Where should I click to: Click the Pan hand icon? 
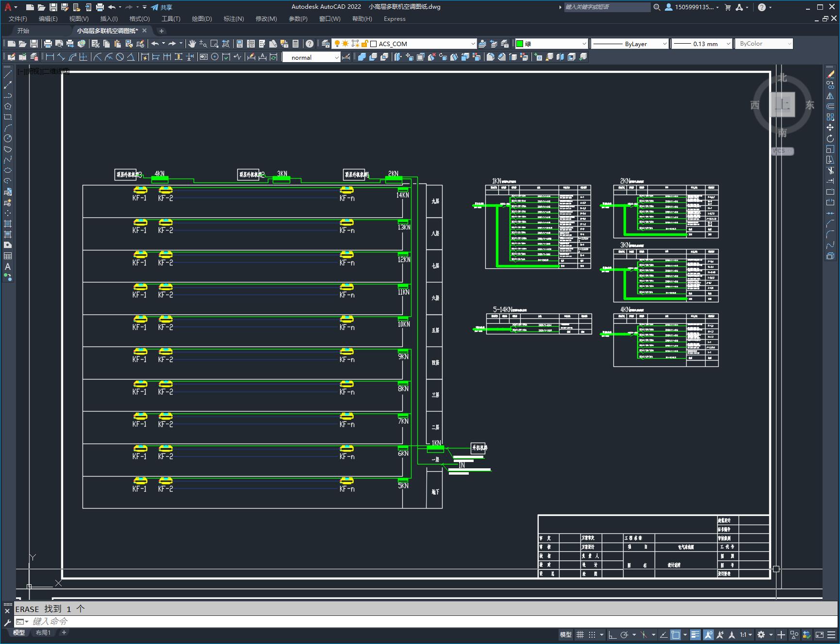click(192, 44)
